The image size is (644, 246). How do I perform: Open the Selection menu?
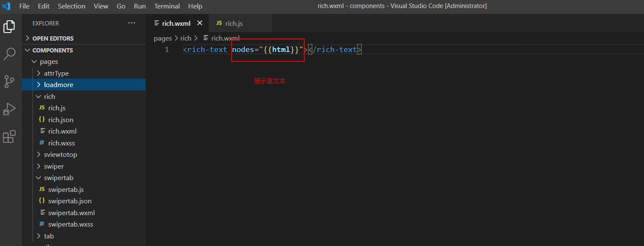[71, 6]
